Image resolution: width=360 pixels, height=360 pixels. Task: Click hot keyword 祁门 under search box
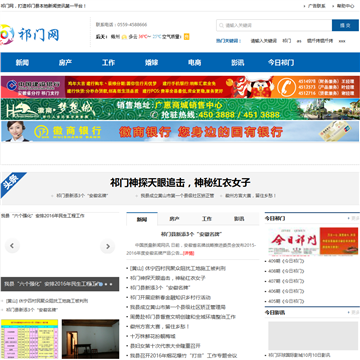click(287, 41)
